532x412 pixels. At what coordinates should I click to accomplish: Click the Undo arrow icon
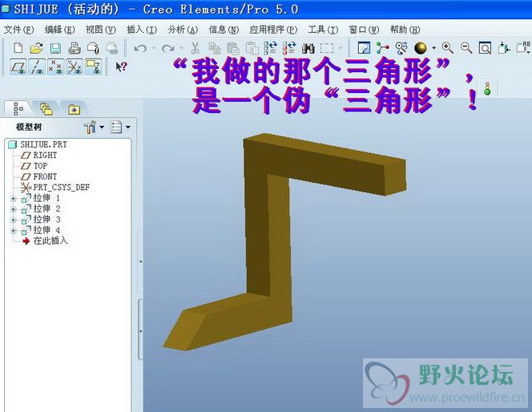[140, 48]
